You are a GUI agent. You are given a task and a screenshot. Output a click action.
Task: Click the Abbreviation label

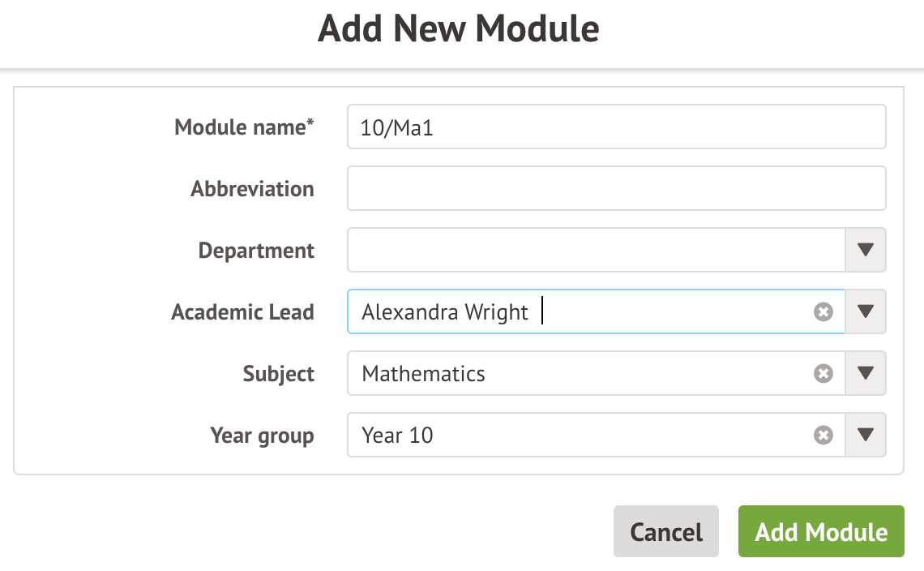252,189
